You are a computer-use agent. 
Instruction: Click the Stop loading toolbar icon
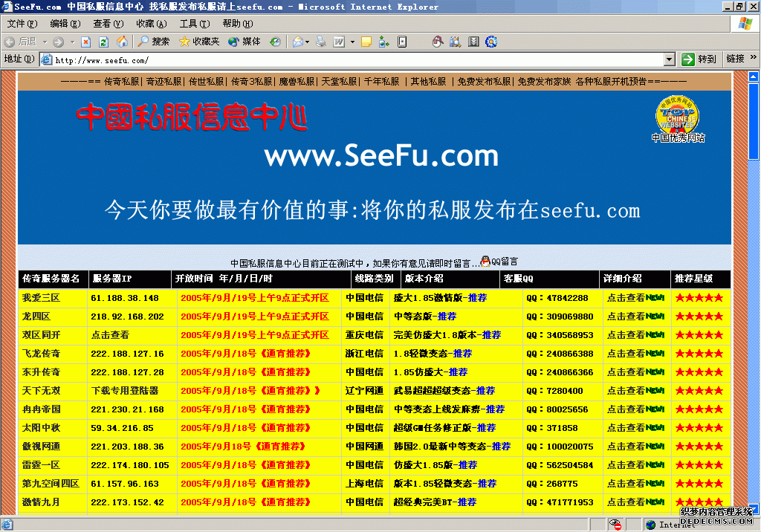pos(86,42)
